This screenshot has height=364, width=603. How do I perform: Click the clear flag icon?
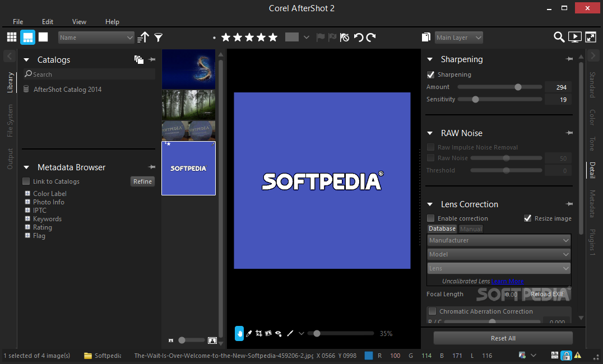(x=345, y=38)
